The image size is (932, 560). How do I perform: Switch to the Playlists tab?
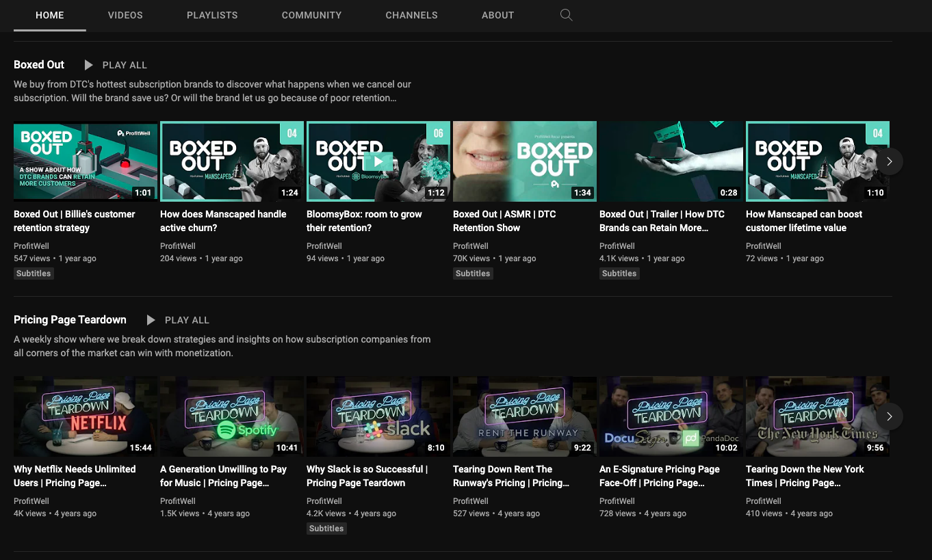(x=212, y=15)
